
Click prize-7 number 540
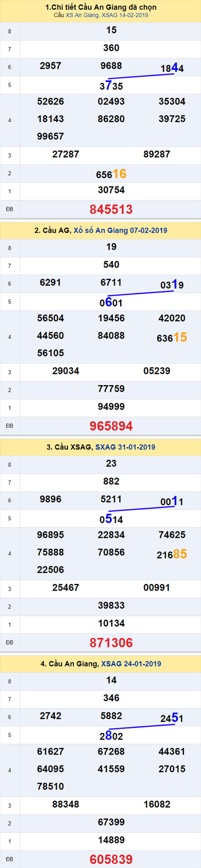(x=111, y=265)
